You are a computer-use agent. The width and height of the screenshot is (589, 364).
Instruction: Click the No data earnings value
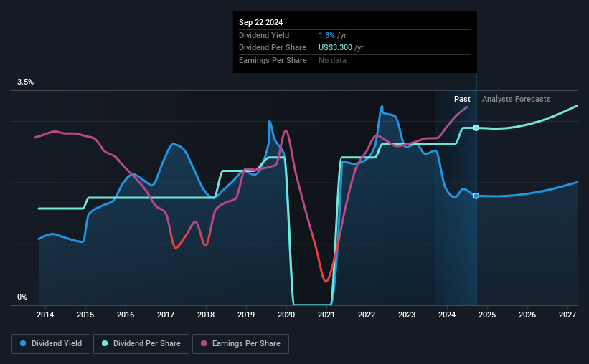(x=332, y=60)
